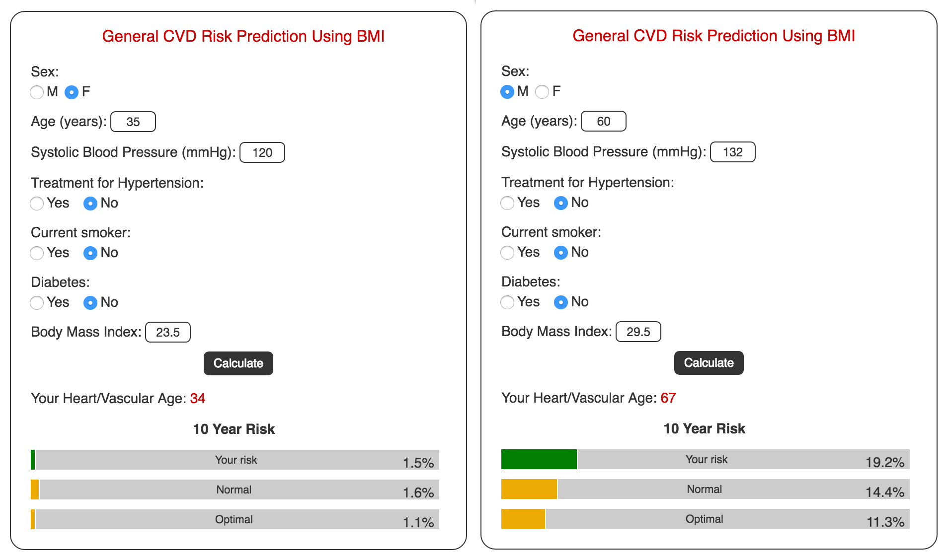Click the Body Mass Index field showing 23.5
Screen dimensions: 948x560
coord(168,333)
